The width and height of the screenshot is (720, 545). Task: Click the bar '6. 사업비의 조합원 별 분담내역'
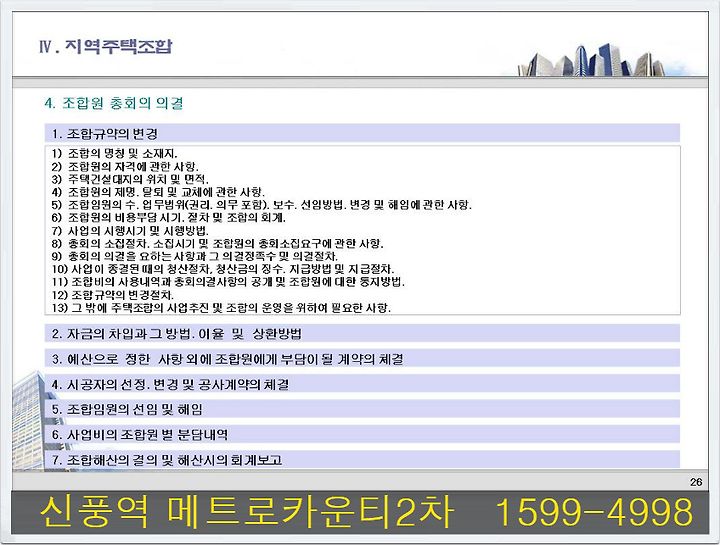point(362,434)
